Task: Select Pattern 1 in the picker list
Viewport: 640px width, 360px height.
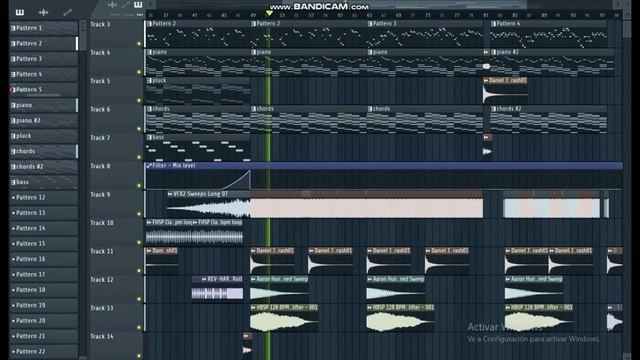Action: (43, 28)
